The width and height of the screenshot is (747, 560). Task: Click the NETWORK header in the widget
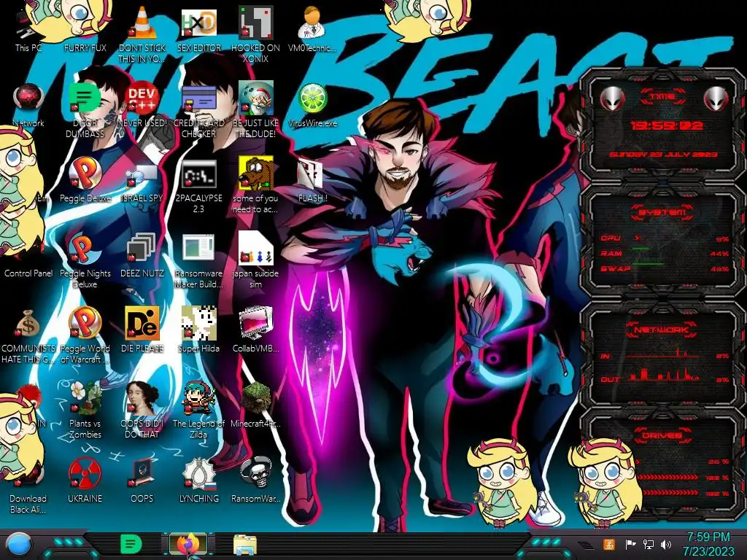[x=662, y=330]
